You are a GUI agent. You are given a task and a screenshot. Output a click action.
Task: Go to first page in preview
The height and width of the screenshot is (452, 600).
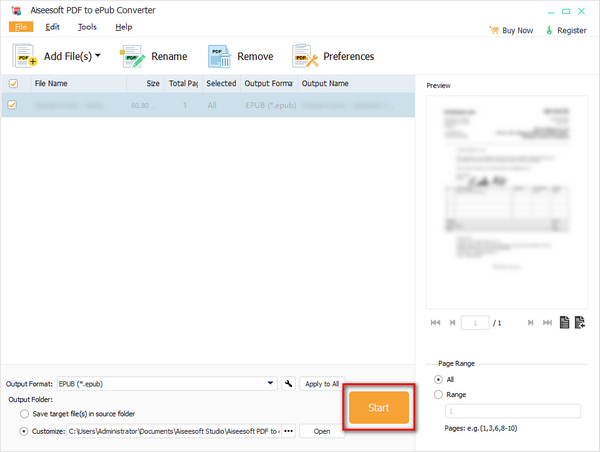tap(435, 323)
